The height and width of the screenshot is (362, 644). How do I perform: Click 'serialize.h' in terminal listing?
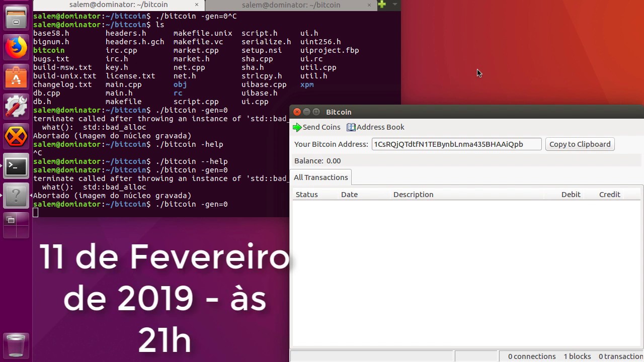coord(266,42)
